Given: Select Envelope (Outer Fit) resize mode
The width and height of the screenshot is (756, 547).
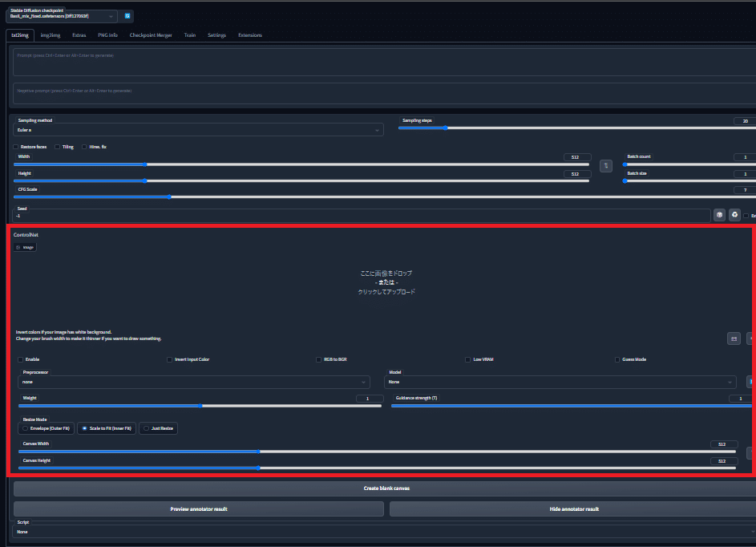Looking at the screenshot, I should click(x=46, y=428).
